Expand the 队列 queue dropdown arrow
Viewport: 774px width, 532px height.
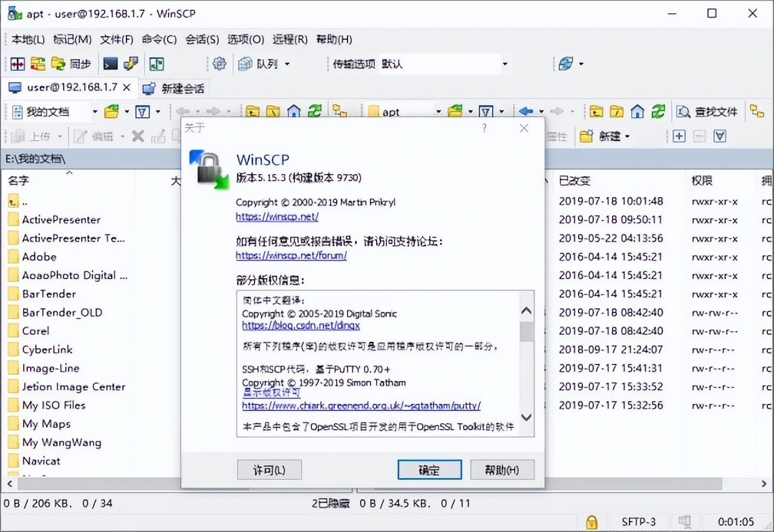(x=287, y=63)
